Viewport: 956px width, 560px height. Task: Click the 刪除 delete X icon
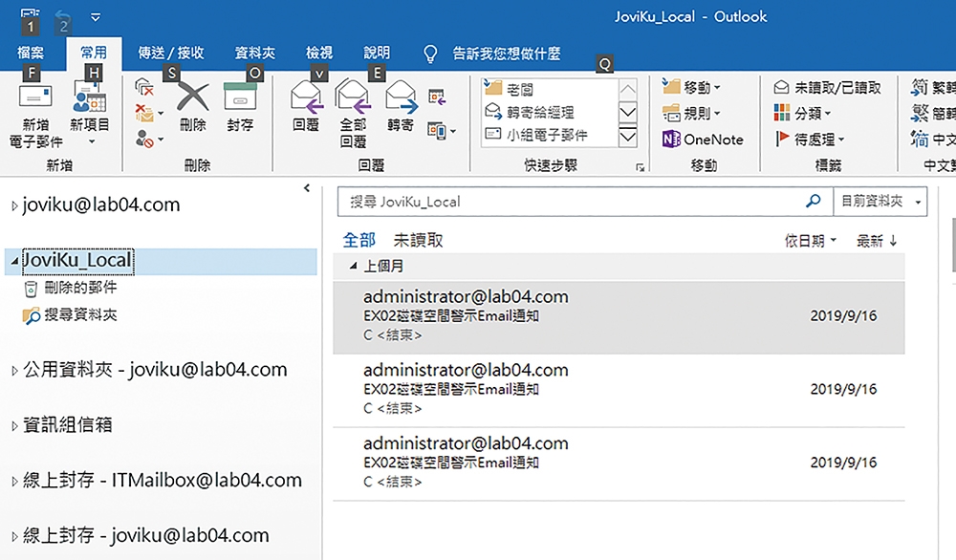click(193, 97)
